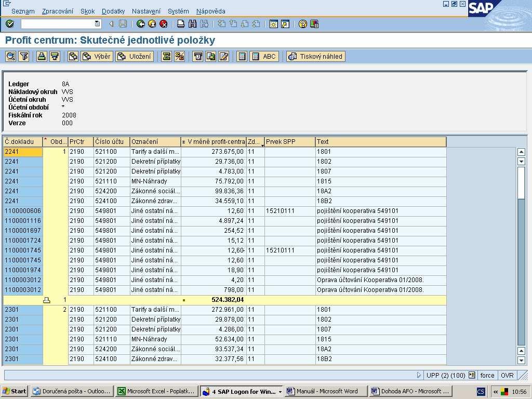Click the Číslo účtu column header

coord(112,142)
